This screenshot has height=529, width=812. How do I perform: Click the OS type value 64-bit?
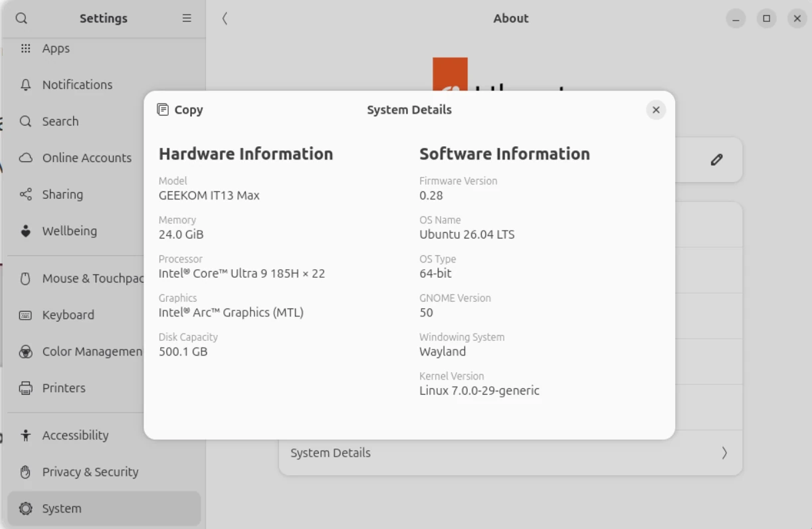click(435, 274)
